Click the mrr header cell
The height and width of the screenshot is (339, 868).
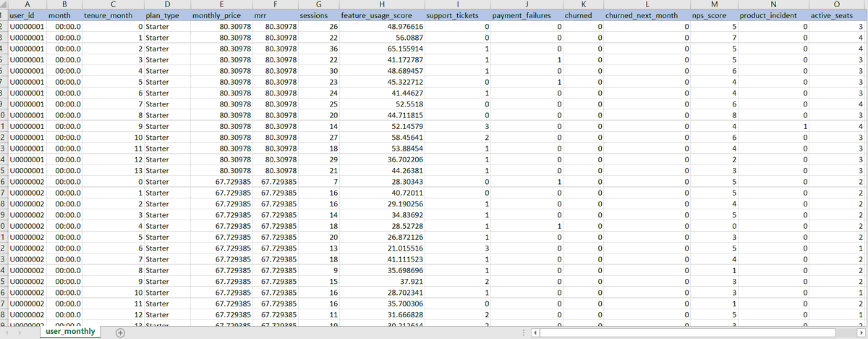point(275,15)
